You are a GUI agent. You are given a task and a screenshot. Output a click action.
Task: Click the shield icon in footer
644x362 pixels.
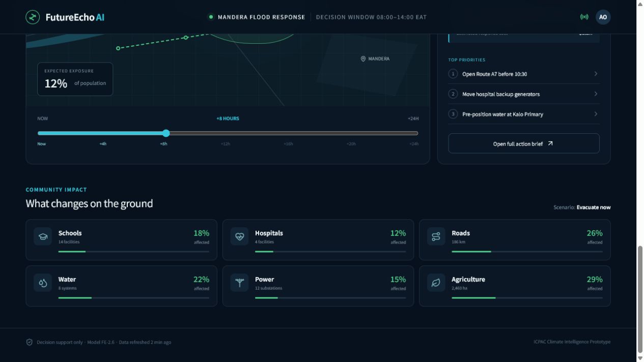[x=30, y=342]
